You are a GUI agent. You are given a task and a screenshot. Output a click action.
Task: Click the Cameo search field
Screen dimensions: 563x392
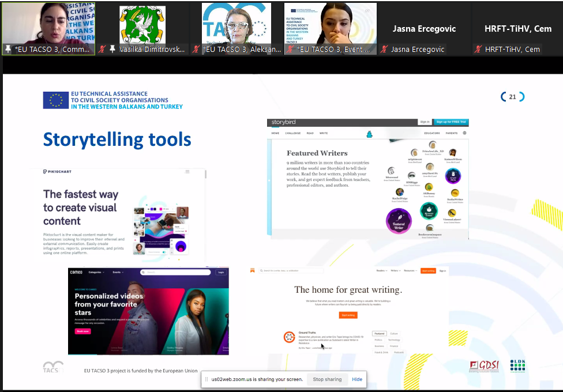pos(175,272)
